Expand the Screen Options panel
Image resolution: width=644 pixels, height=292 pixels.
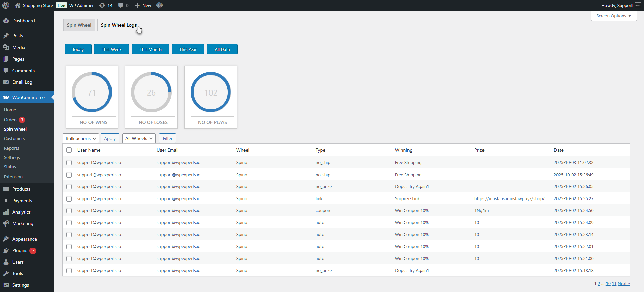pos(614,16)
